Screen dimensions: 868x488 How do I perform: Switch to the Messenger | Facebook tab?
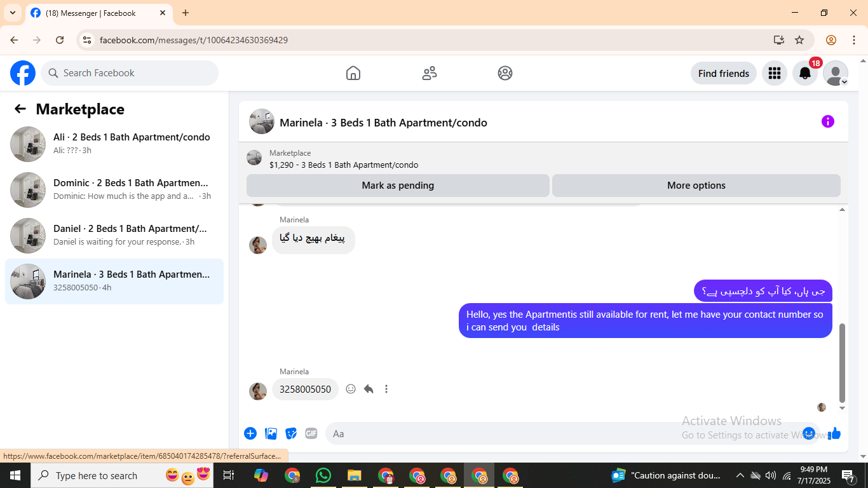point(98,13)
